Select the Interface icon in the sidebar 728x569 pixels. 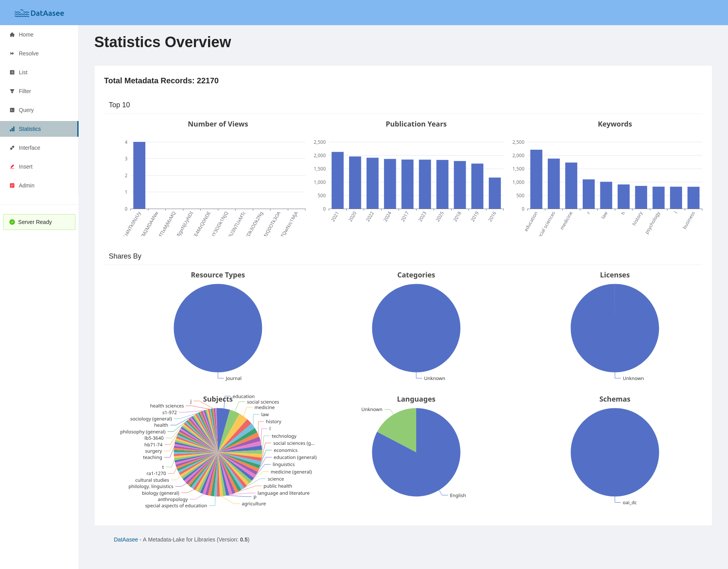click(12, 148)
